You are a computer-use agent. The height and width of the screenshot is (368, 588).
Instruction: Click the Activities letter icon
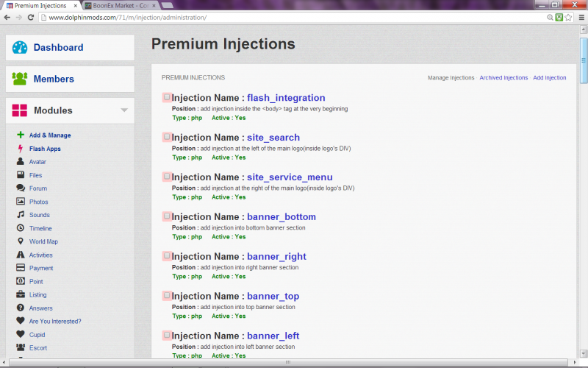tap(21, 255)
